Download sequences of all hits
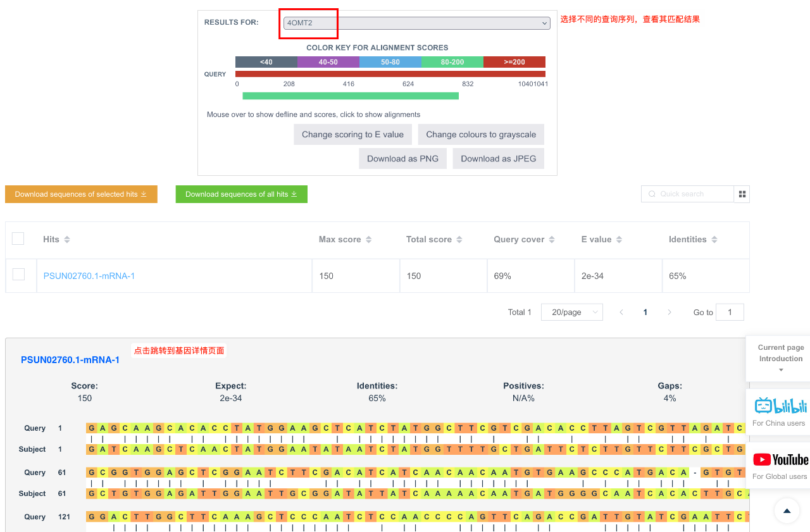 coord(241,194)
